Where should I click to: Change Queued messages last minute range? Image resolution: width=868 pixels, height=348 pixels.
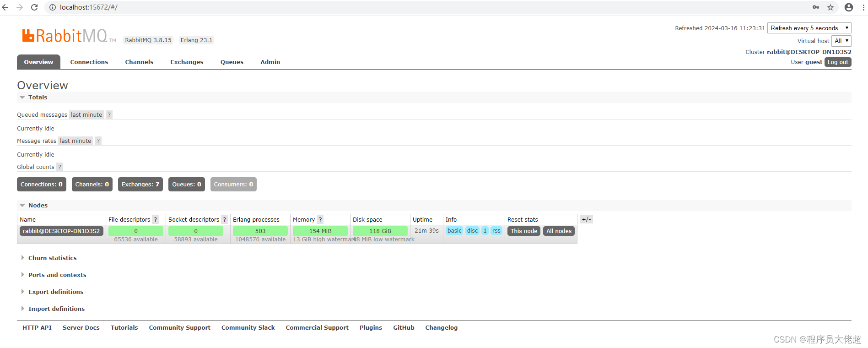(86, 115)
